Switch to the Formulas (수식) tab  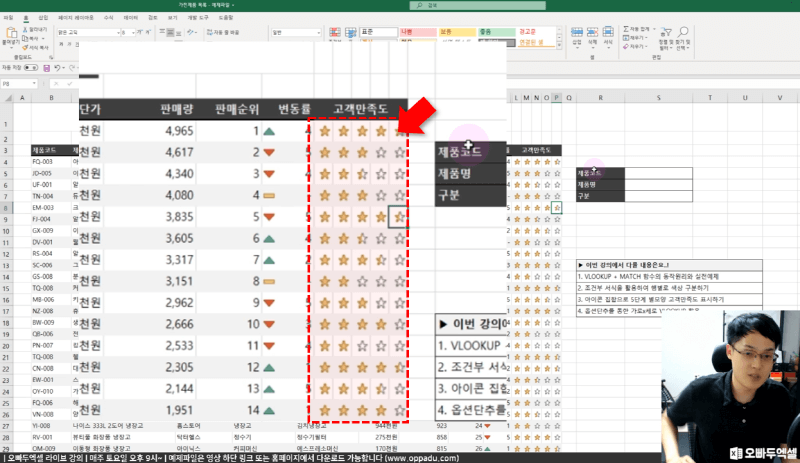click(x=108, y=17)
